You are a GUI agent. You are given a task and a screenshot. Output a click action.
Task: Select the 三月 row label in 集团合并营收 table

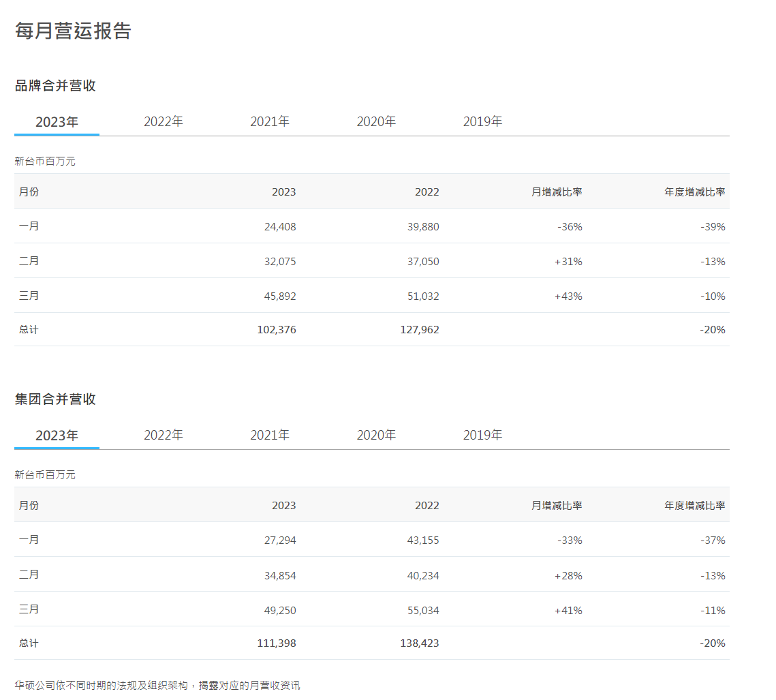point(29,610)
